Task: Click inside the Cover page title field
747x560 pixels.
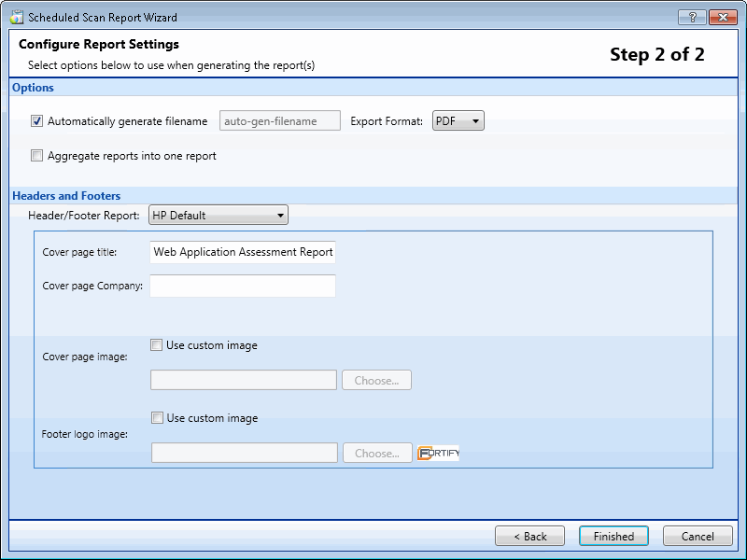Action: (x=243, y=252)
